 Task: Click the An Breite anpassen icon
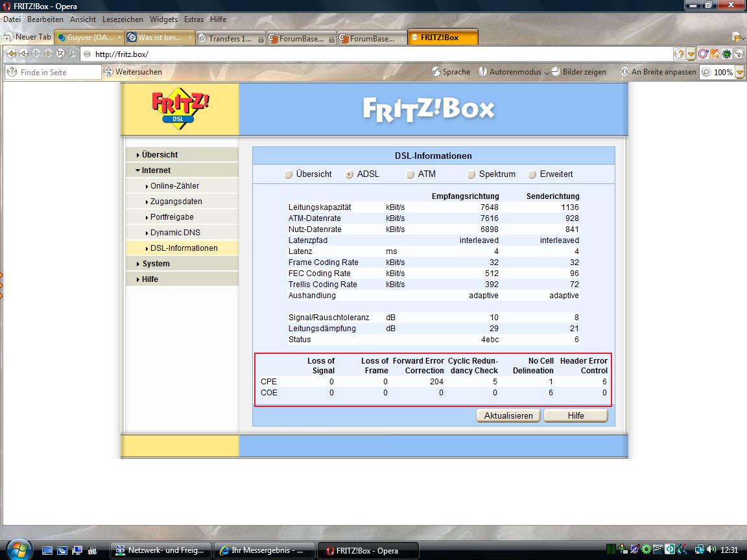pyautogui.click(x=624, y=72)
